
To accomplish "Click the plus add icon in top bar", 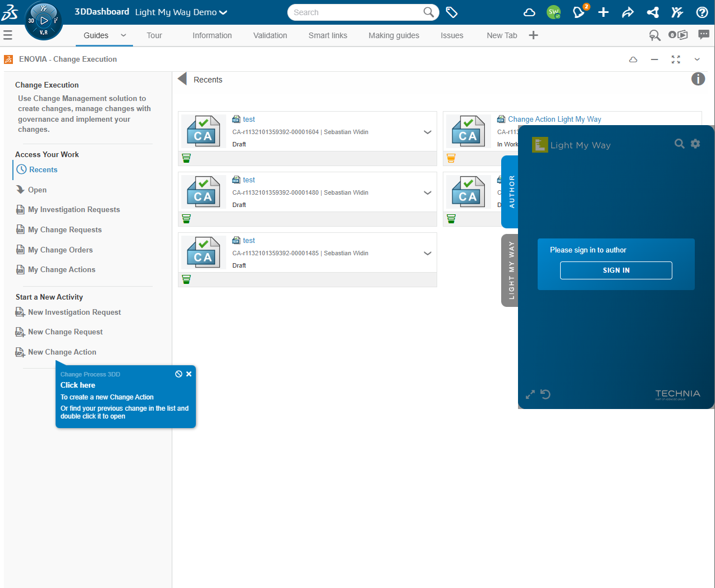I will click(603, 12).
